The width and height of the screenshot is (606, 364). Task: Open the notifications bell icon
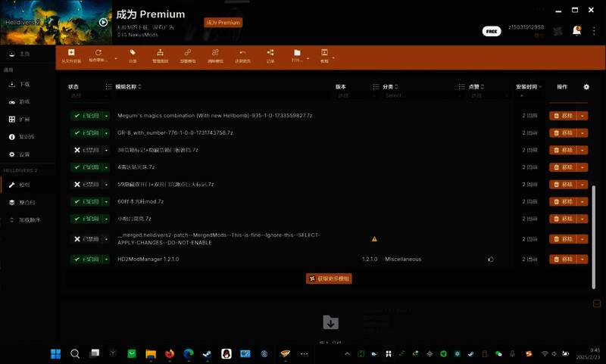pos(576,31)
